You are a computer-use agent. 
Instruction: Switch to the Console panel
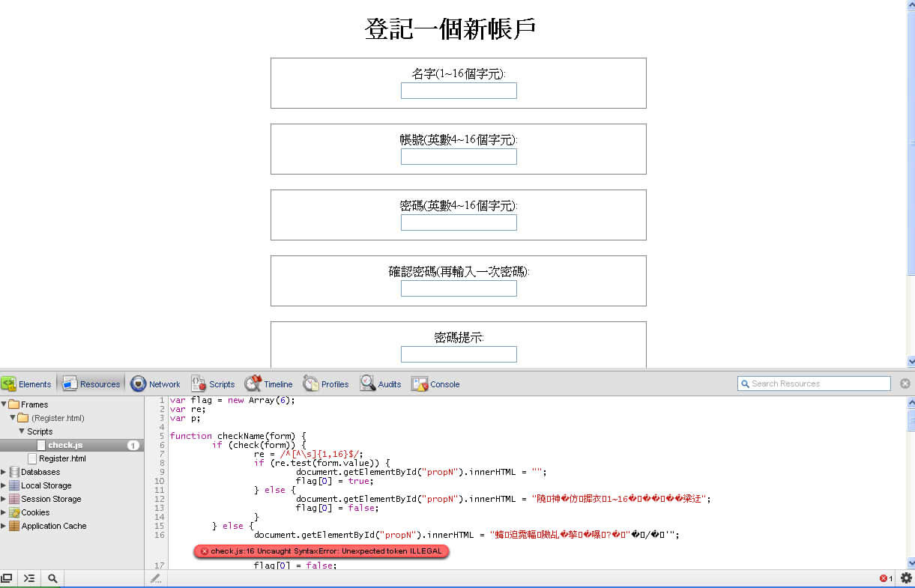435,384
